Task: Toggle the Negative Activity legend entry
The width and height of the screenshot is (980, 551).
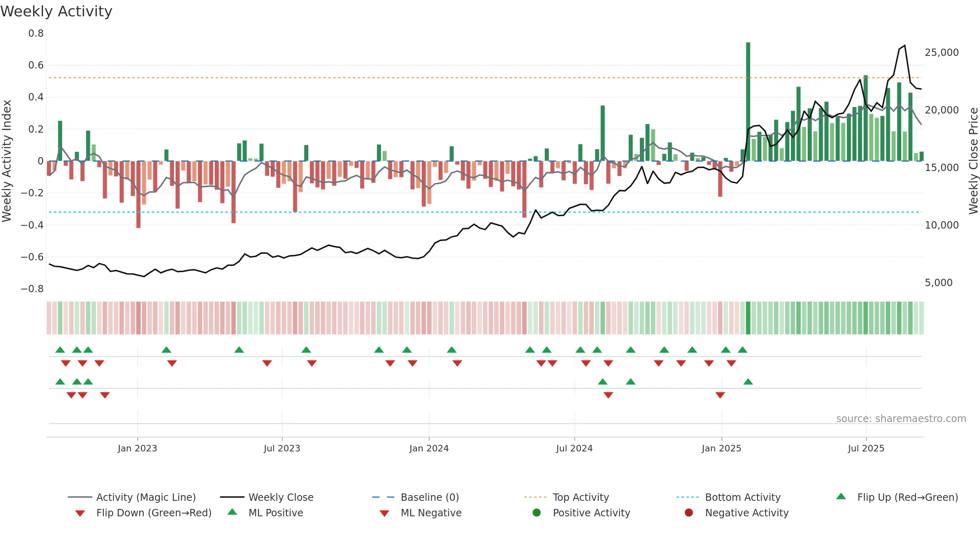Action: (x=737, y=513)
